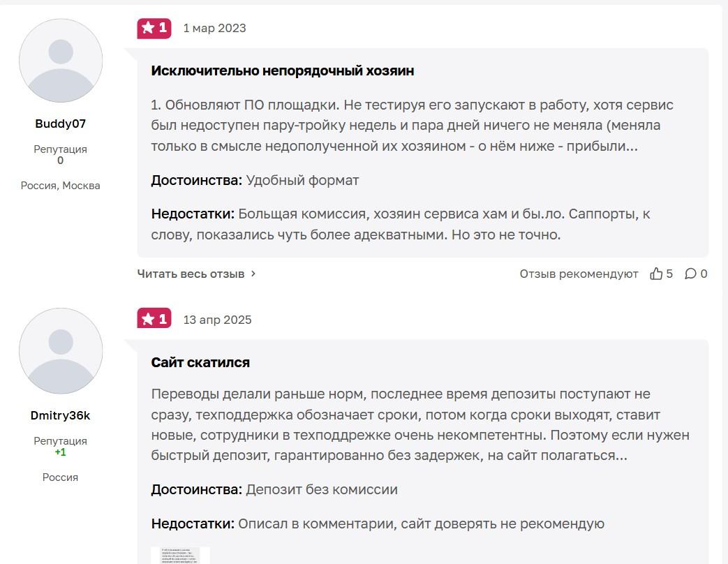The height and width of the screenshot is (564, 728).
Task: Click the date 1 мар 2023
Action: (x=214, y=28)
